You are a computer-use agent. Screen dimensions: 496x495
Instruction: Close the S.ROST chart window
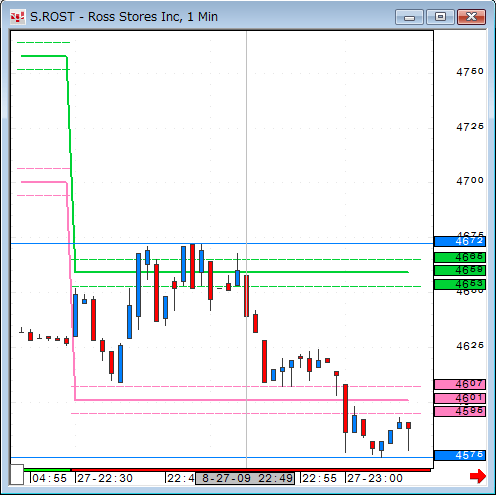471,17
